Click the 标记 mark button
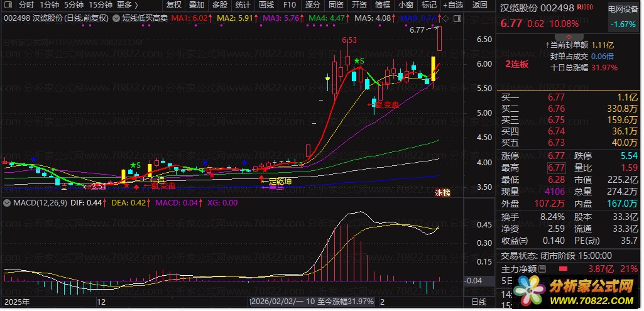This screenshot has width=644, height=311. (429, 6)
